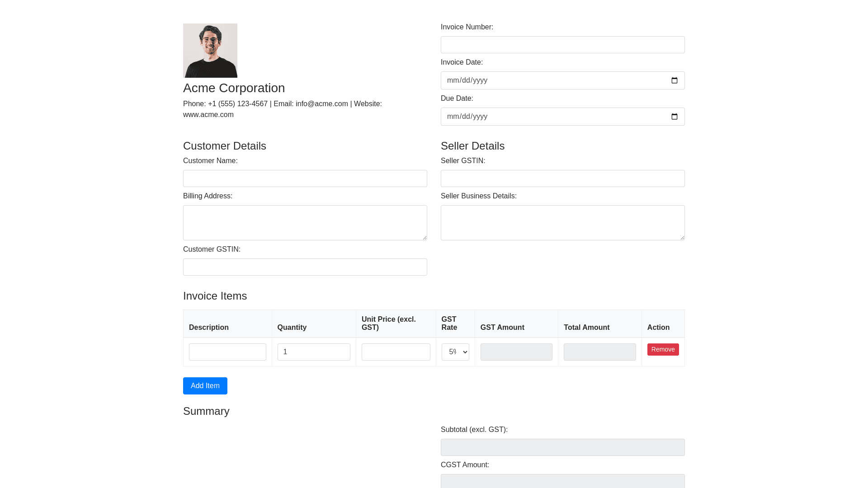Click the Total Amount field in row
Screen dimensions: 868x488
click(599, 352)
